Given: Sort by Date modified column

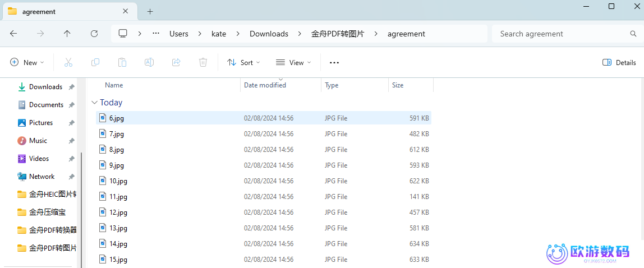Looking at the screenshot, I should click(265, 85).
